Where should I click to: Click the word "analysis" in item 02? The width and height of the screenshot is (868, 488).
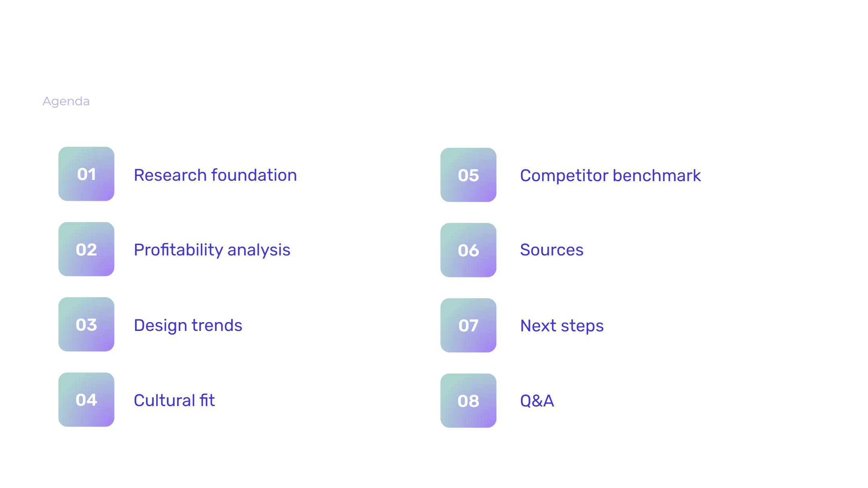[x=259, y=250]
